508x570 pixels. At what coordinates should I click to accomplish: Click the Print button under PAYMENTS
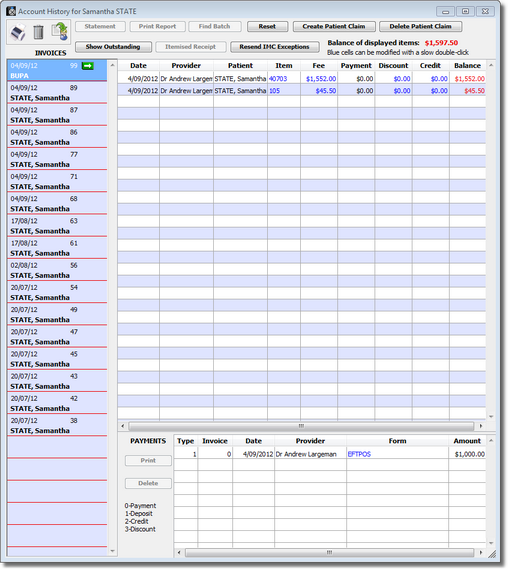coord(148,461)
